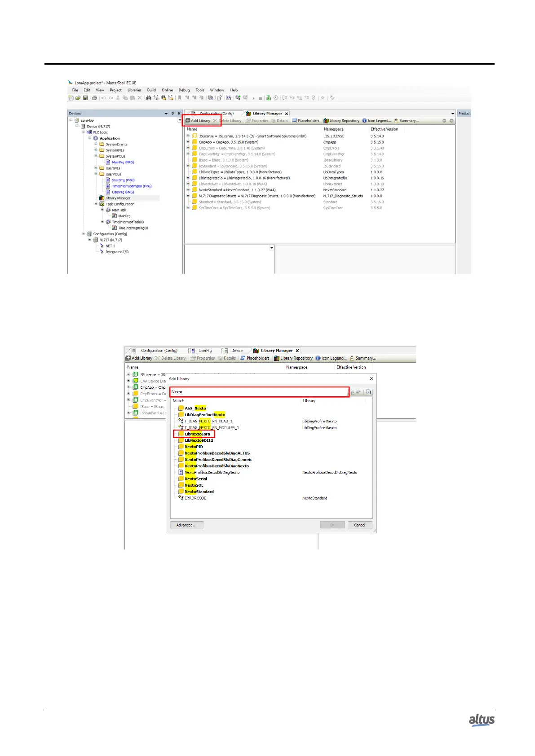535x756 pixels.
Task: Click the clock icon in the main toolbar
Action: coord(276,98)
